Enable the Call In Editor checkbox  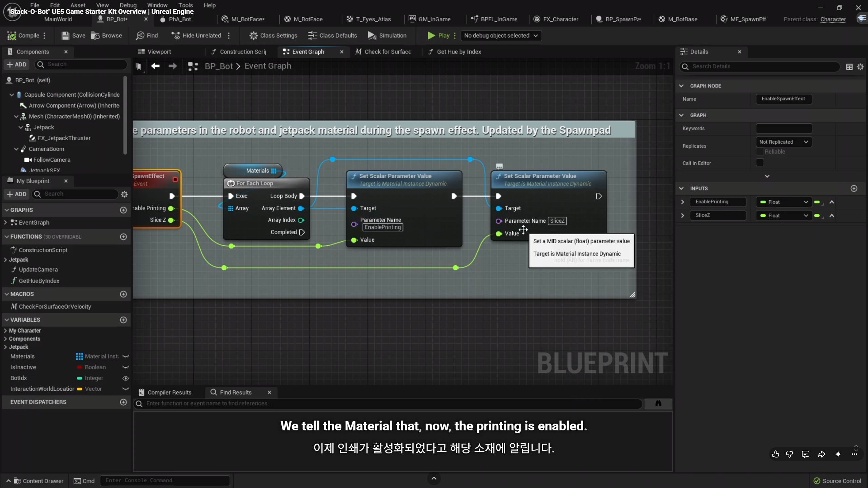760,163
